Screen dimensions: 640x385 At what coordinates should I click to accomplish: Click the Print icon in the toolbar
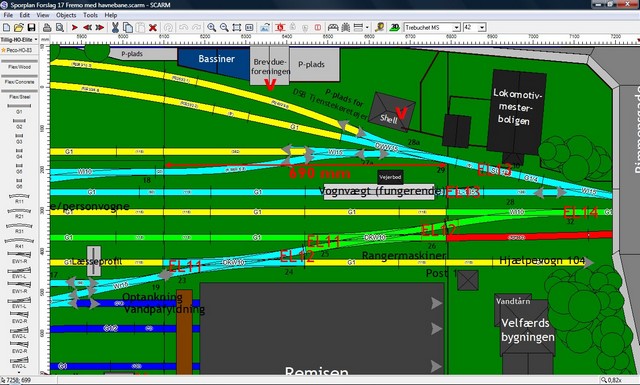[47, 27]
